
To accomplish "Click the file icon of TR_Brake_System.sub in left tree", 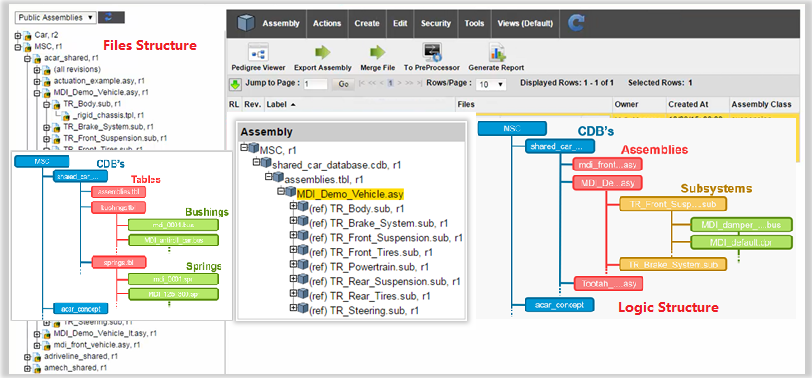I will tap(55, 127).
